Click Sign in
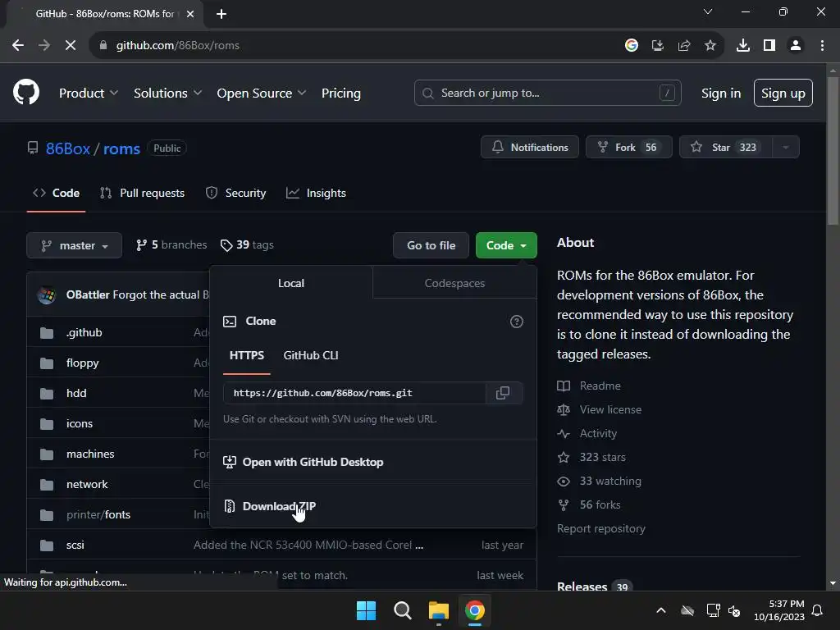 pyautogui.click(x=721, y=93)
